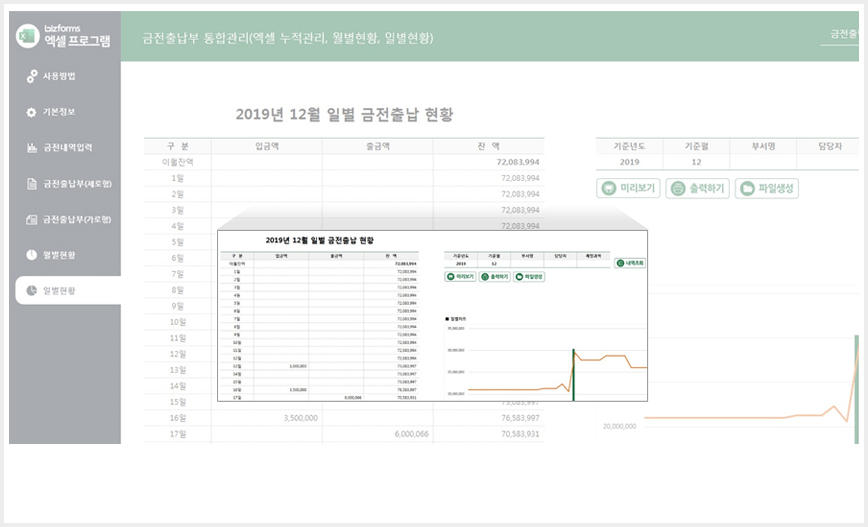
Task: Click the folder icon in 파일생성
Action: [747, 188]
